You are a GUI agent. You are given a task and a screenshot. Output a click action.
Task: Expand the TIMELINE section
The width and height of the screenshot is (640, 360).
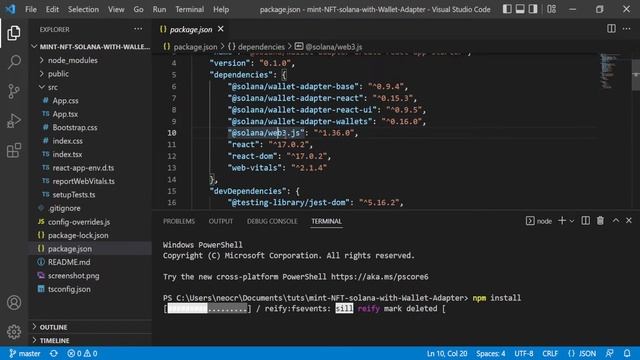coord(91,340)
